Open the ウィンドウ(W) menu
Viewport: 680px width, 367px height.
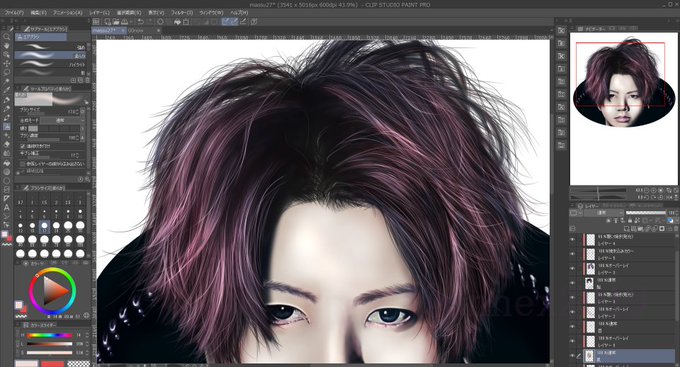pyautogui.click(x=211, y=13)
